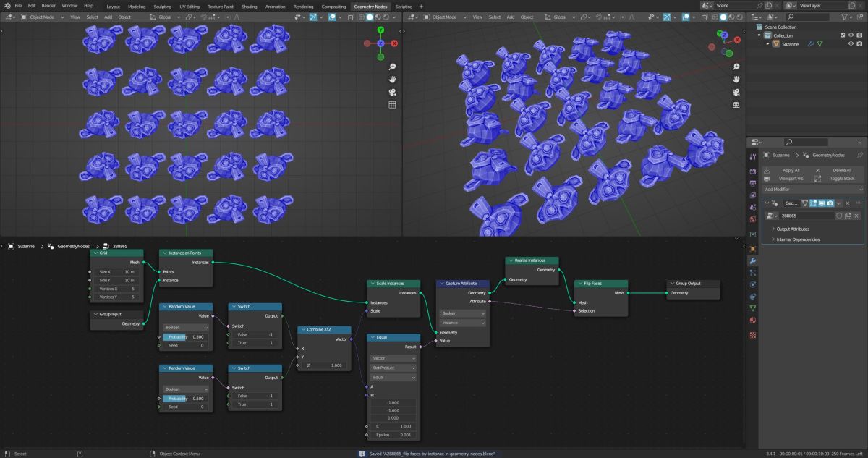Viewport: 868px width, 458px height.
Task: Toggle camera view in the right viewport
Action: coord(736,92)
